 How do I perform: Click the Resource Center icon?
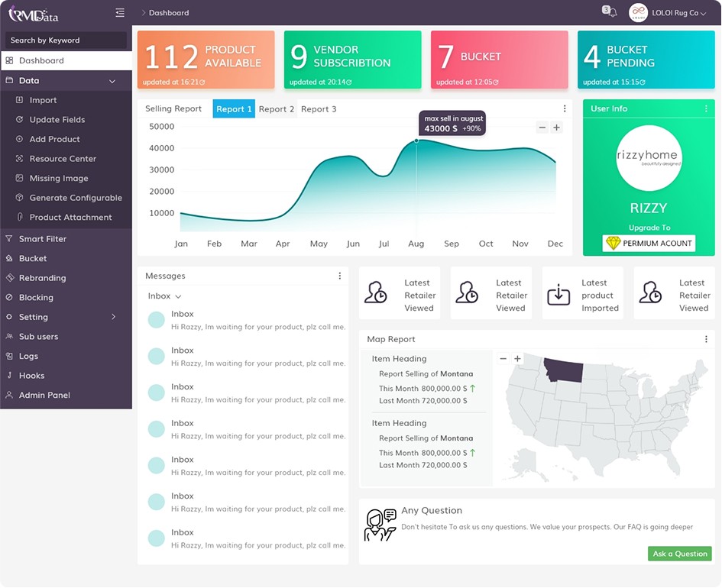(19, 159)
